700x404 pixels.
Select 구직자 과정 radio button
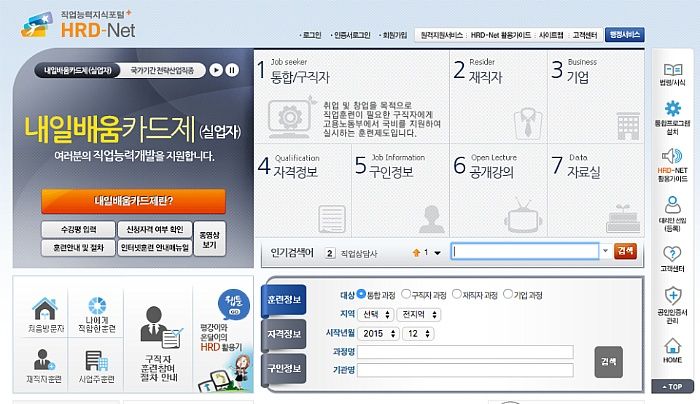[406, 294]
